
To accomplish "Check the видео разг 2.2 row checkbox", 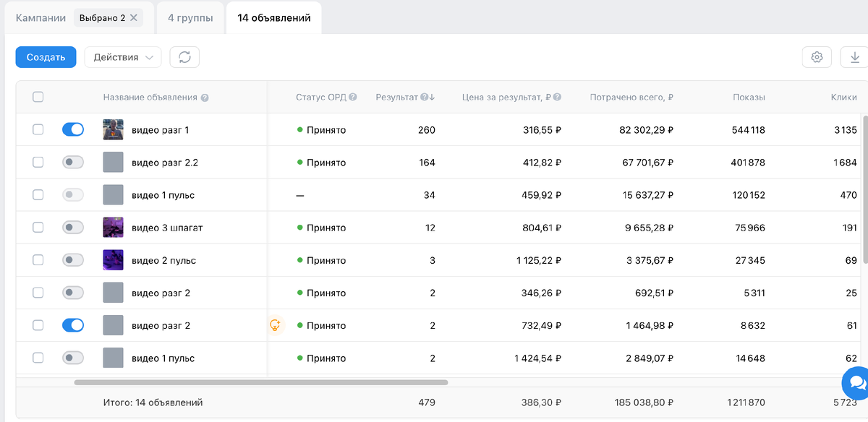I will pyautogui.click(x=38, y=163).
